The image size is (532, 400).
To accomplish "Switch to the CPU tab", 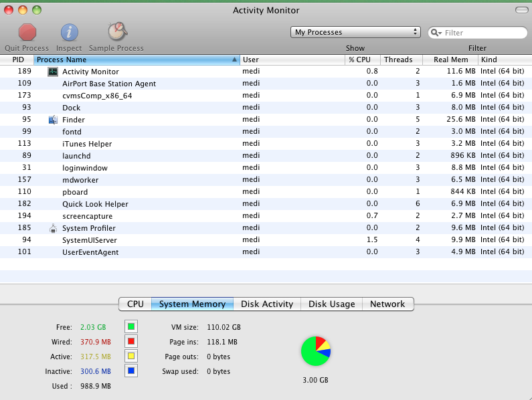I will tap(135, 304).
